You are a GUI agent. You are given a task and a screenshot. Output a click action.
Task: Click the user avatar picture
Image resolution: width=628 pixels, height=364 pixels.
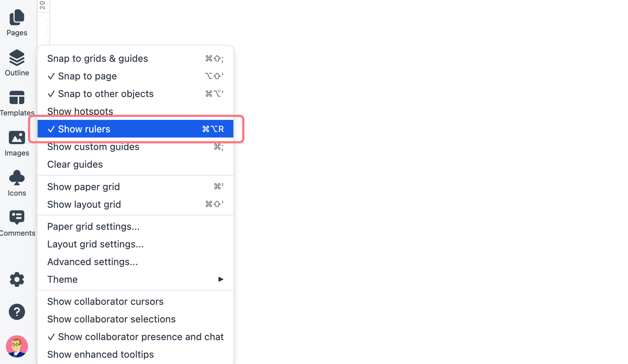click(x=17, y=346)
